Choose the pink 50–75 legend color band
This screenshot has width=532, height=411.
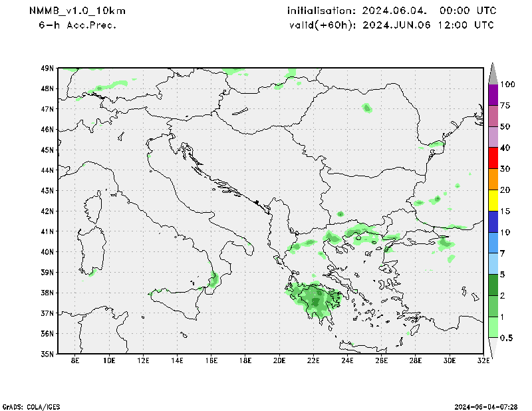tap(493, 116)
